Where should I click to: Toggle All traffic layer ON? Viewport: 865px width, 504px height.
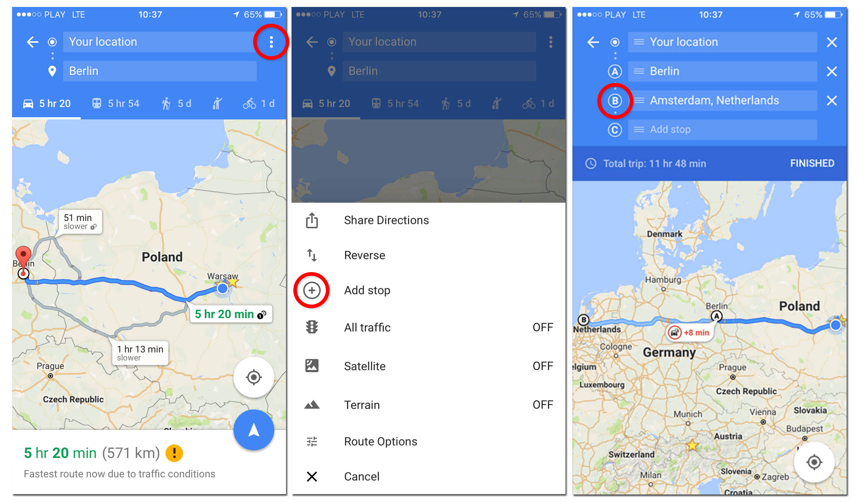click(x=432, y=327)
